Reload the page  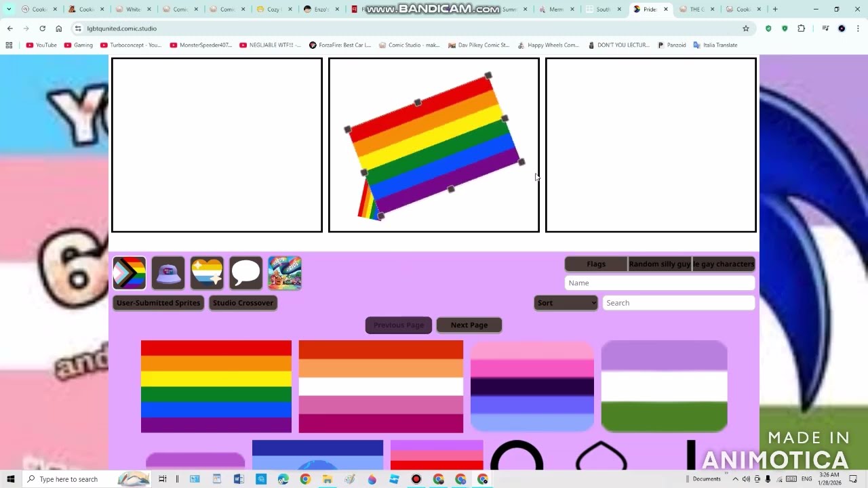(x=42, y=28)
